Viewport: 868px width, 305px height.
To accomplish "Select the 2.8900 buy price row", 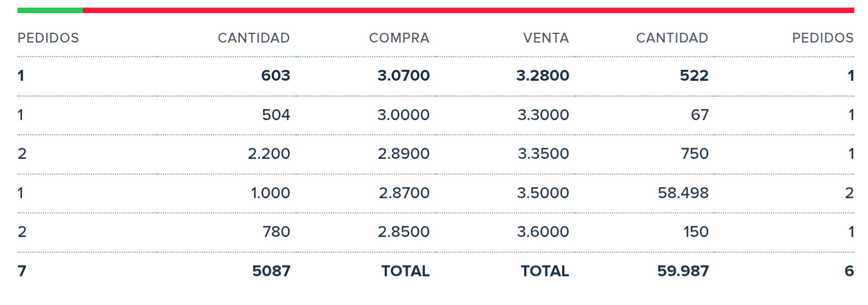I will click(403, 154).
